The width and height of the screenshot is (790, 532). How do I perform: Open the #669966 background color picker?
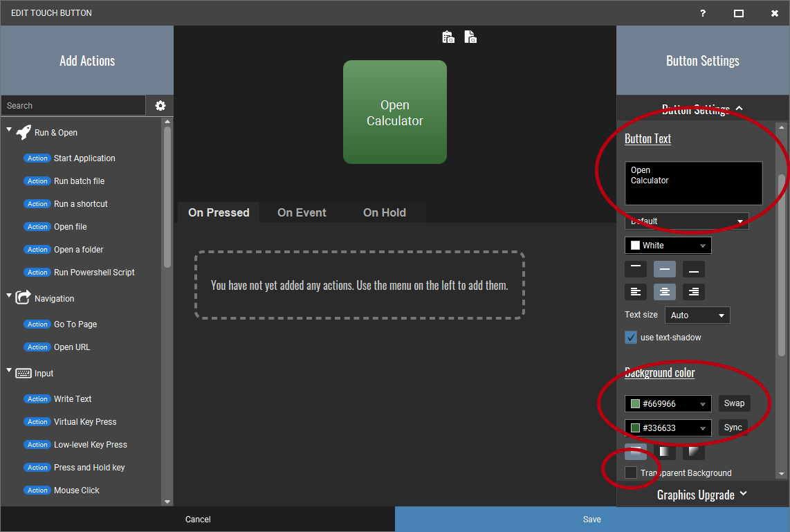point(668,404)
